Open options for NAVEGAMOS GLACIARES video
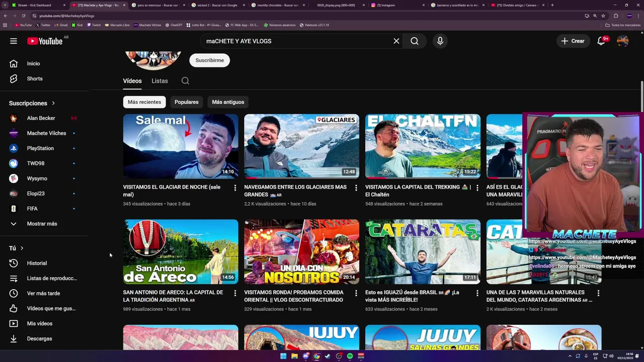 356,188
